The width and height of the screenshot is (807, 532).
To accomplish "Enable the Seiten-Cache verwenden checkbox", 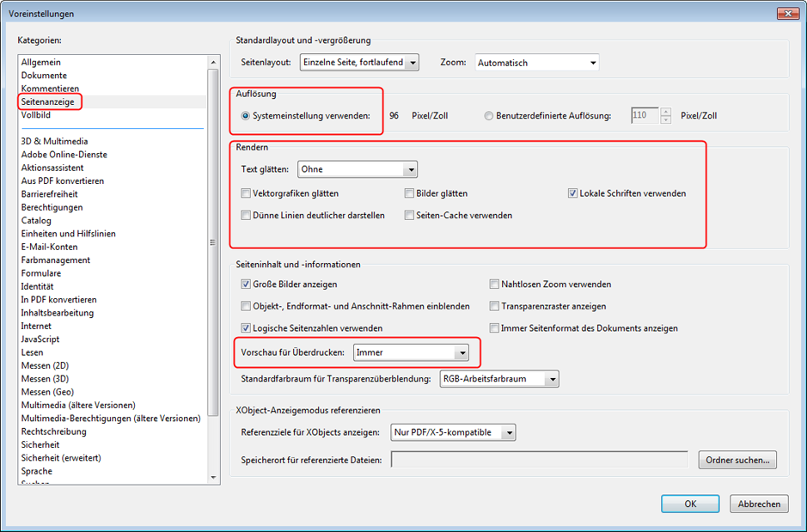I will point(409,215).
